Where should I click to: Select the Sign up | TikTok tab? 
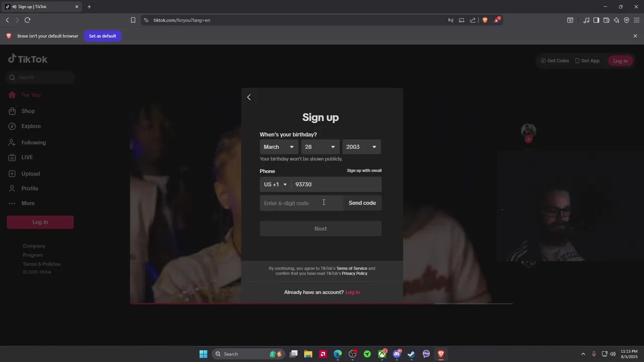pyautogui.click(x=42, y=7)
